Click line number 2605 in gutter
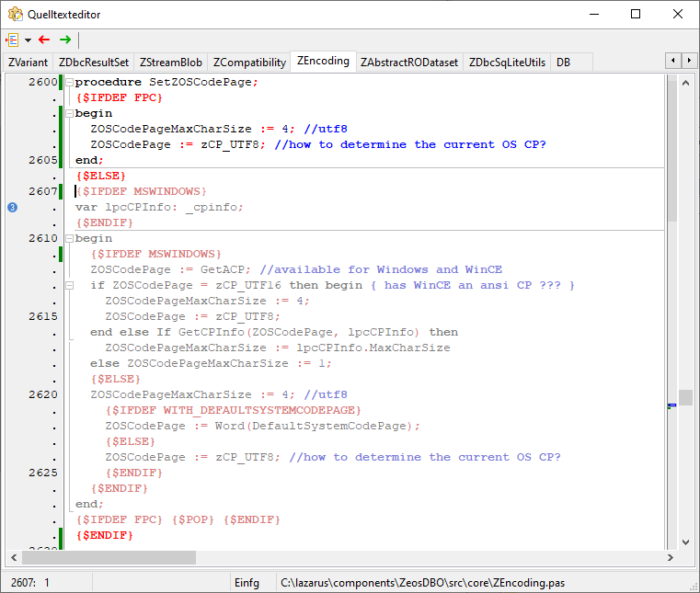This screenshot has height=593, width=700. pos(43,160)
